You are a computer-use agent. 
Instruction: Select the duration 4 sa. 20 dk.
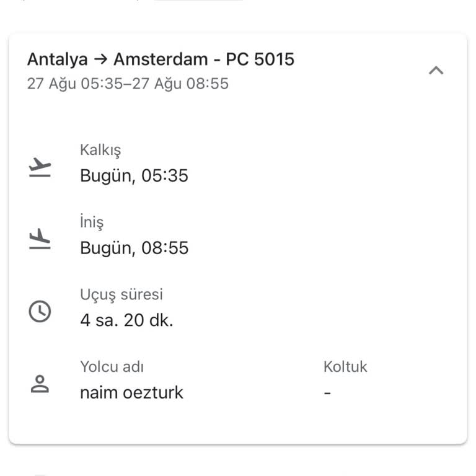pyautogui.click(x=126, y=320)
